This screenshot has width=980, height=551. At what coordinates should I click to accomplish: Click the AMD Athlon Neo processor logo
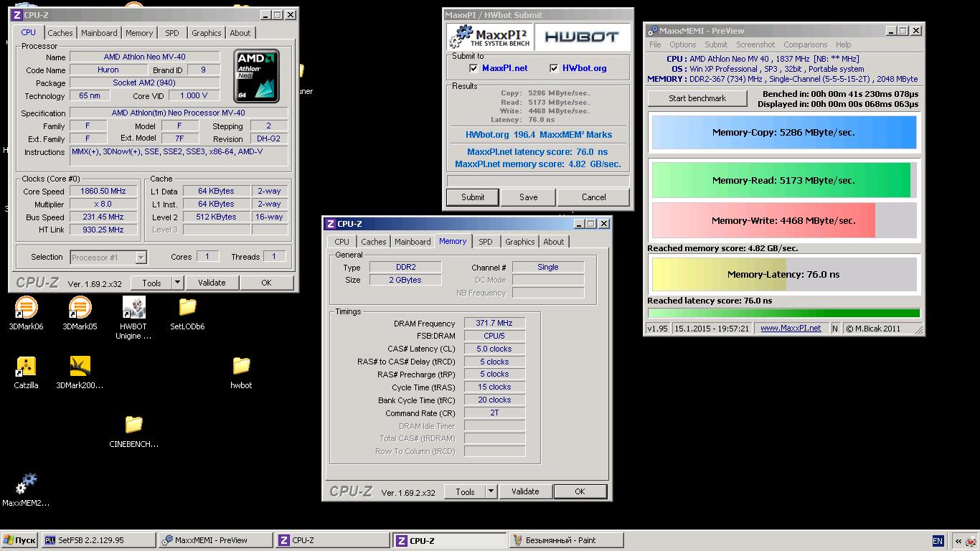point(257,75)
